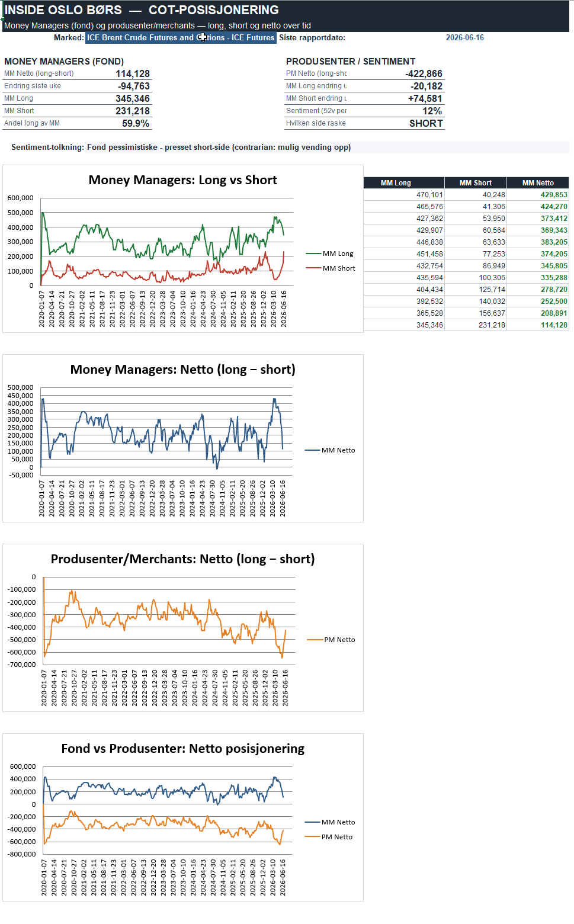
Task: Click the MM Short table column header
Action: 476,183
